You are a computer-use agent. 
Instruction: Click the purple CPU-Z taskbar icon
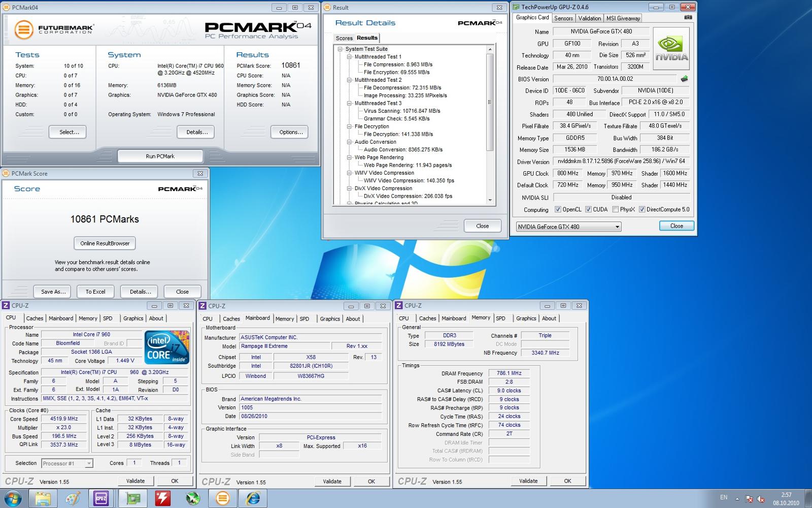point(101,498)
